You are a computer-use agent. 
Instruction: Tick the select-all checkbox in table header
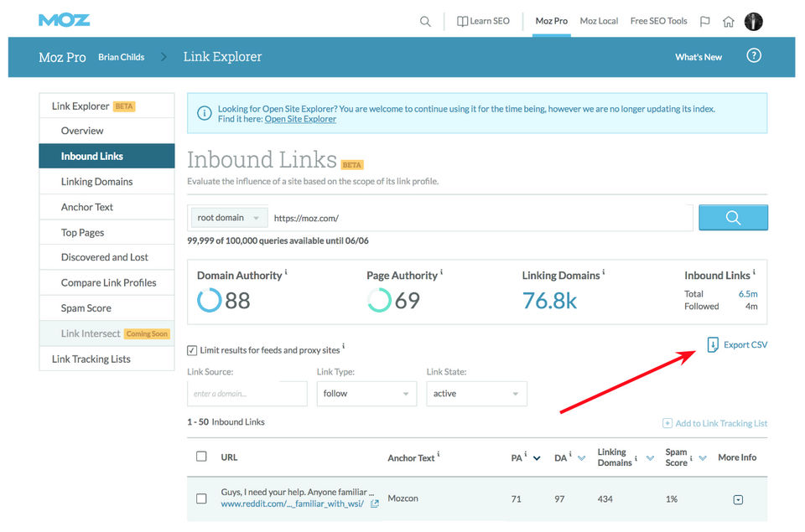point(201,457)
